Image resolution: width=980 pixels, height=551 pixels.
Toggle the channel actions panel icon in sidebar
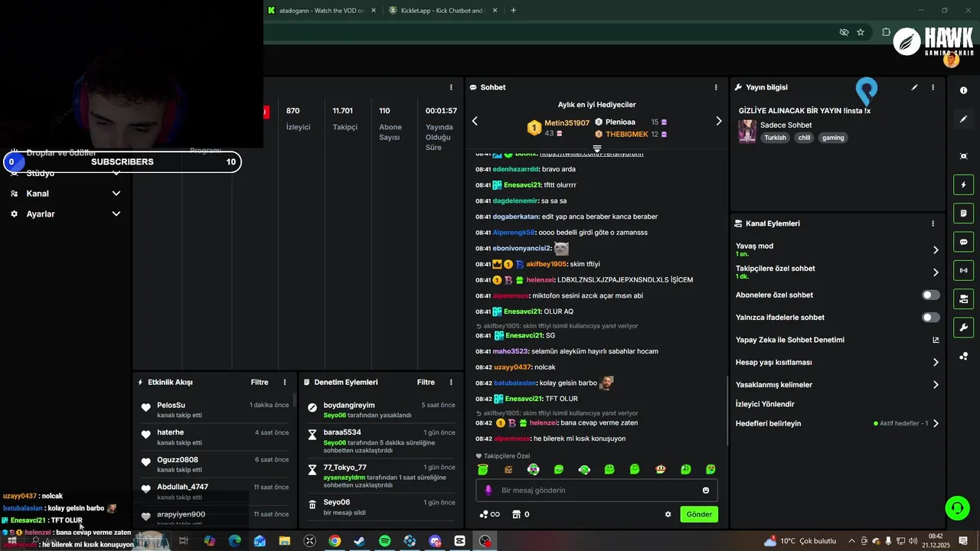963,298
